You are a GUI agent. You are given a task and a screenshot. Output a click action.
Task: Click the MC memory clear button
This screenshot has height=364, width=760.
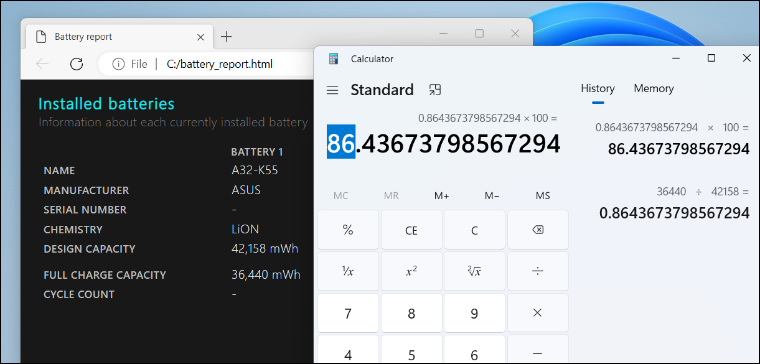click(341, 196)
